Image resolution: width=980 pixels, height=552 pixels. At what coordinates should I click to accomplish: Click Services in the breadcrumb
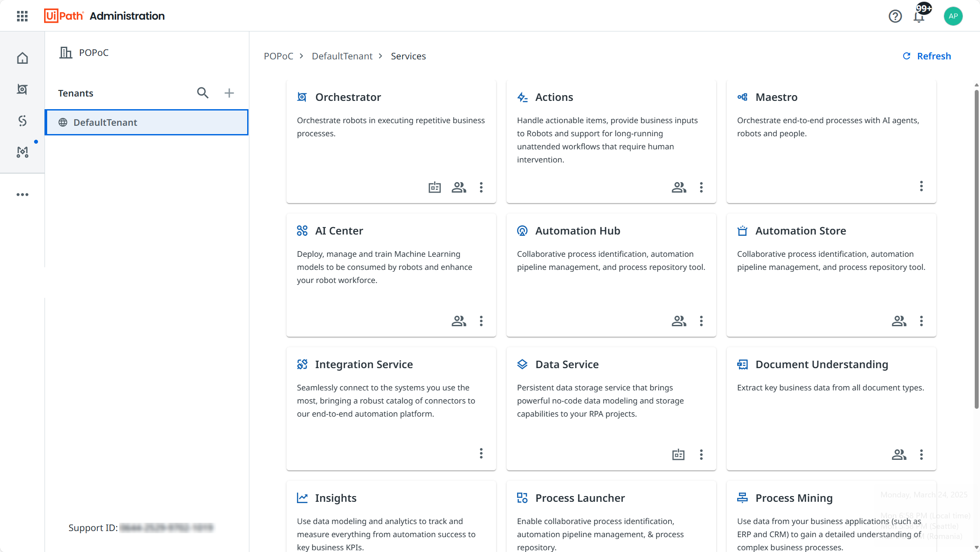408,56
